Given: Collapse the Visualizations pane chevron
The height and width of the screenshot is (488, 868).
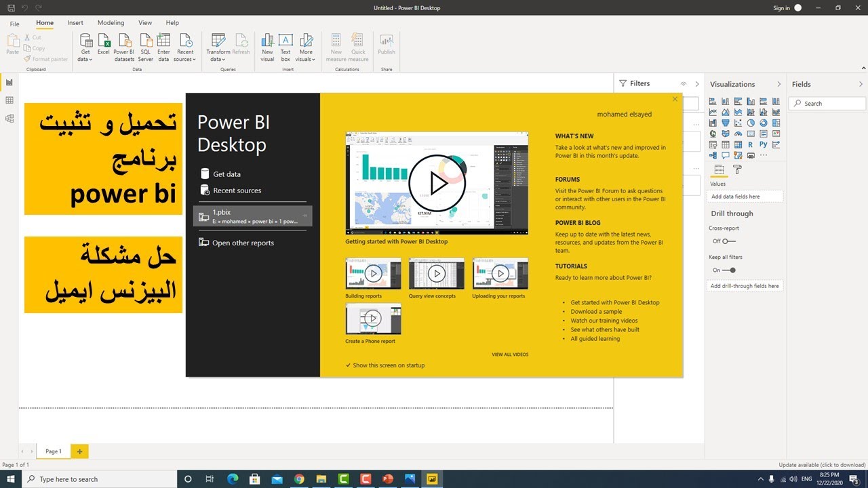Looking at the screenshot, I should click(x=778, y=84).
